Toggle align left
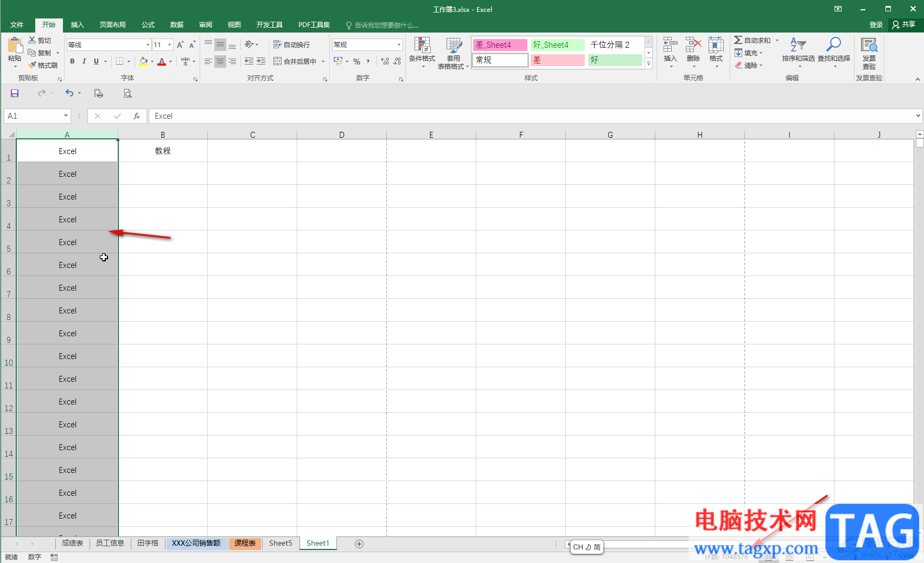Image resolution: width=924 pixels, height=563 pixels. pyautogui.click(x=208, y=62)
